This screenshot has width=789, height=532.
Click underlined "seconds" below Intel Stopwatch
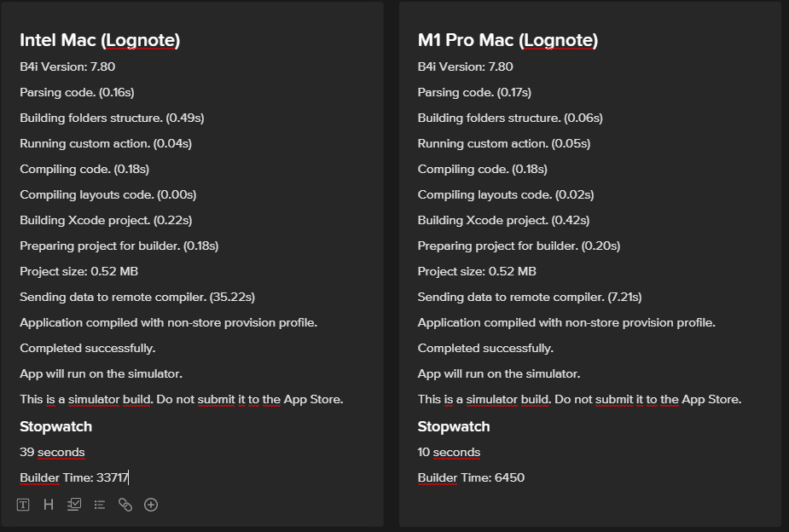pos(60,452)
